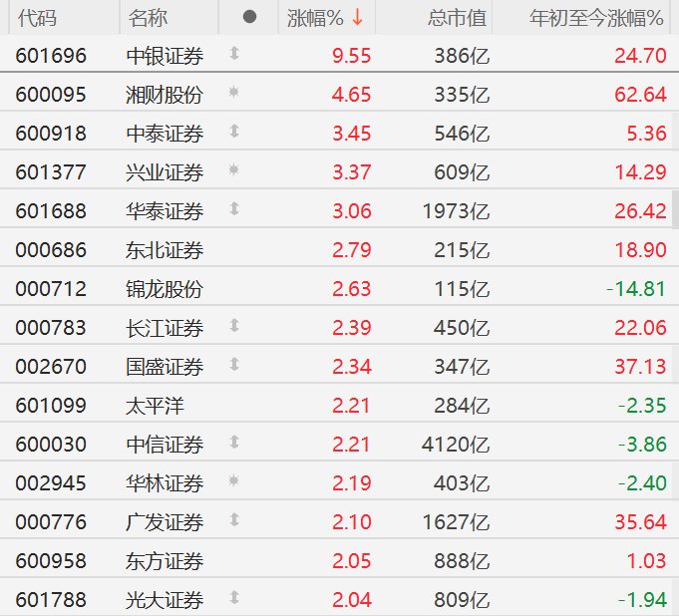Click the 代码 column header

[x=37, y=17]
